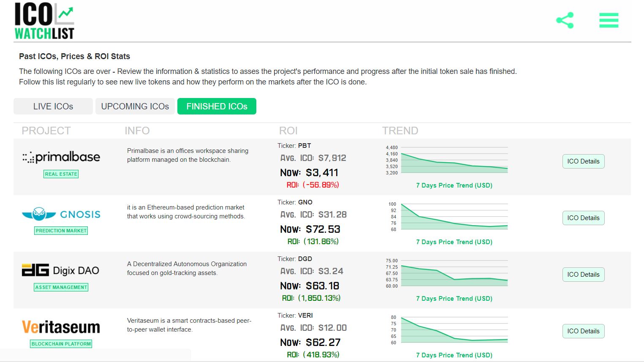Open the share icon
644x362 pixels.
(565, 20)
